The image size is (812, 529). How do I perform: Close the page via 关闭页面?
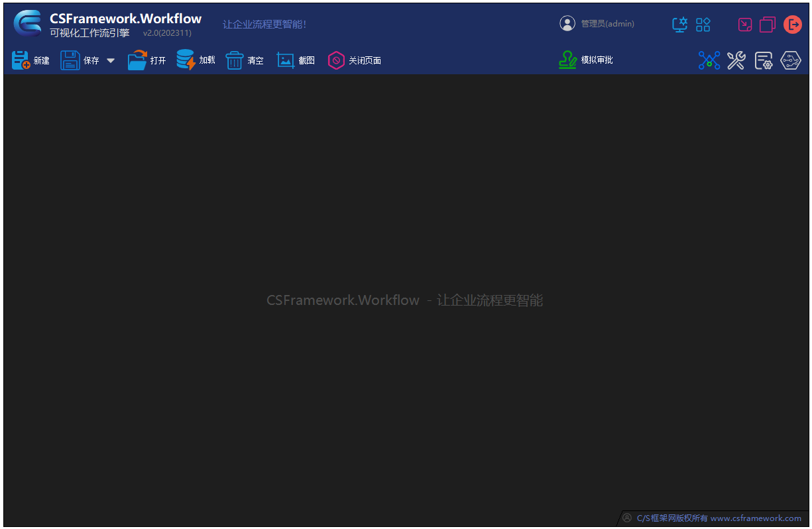355,60
